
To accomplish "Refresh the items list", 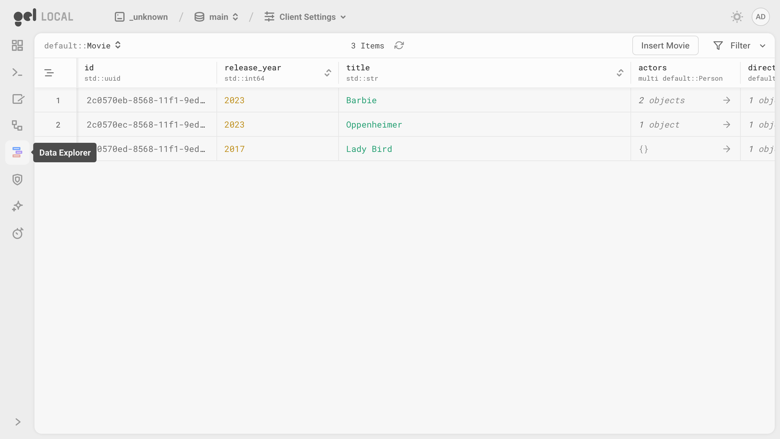I will click(399, 45).
